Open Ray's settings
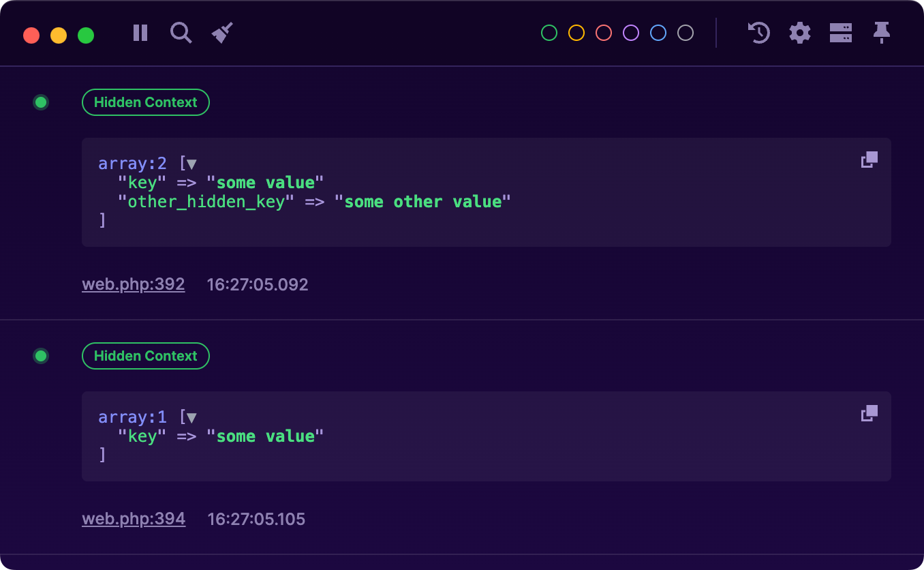 799,32
